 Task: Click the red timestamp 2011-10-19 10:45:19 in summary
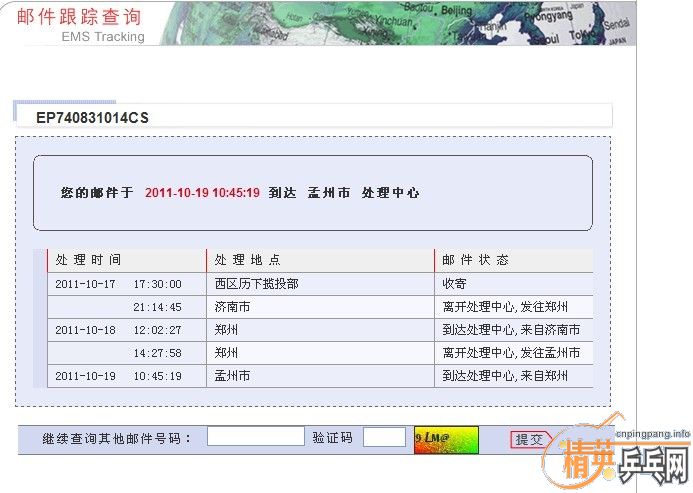[x=202, y=193]
